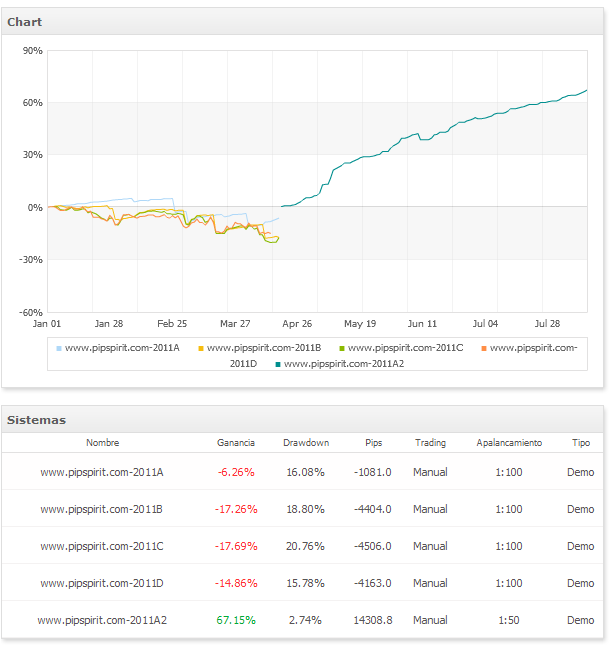Sort table by Ganancia column
Image resolution: width=610 pixels, height=646 pixels.
[x=236, y=442]
